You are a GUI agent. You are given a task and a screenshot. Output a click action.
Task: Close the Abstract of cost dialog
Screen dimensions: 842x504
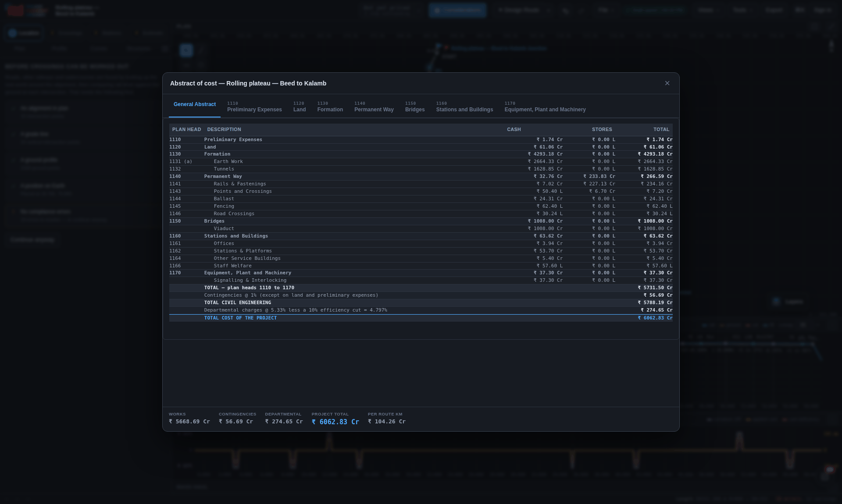coord(667,83)
